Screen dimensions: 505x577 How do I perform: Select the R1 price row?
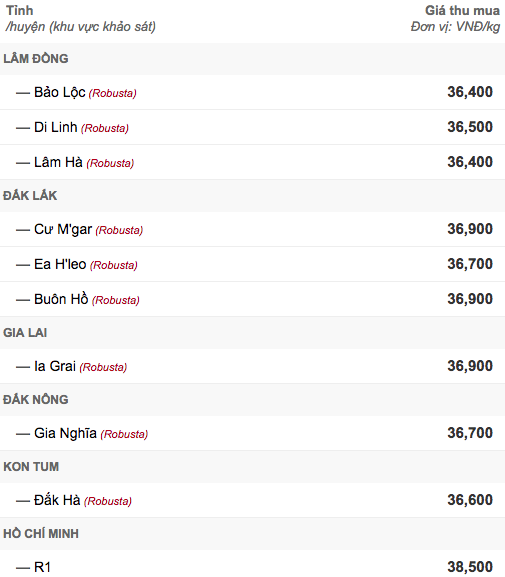pyautogui.click(x=252, y=563)
